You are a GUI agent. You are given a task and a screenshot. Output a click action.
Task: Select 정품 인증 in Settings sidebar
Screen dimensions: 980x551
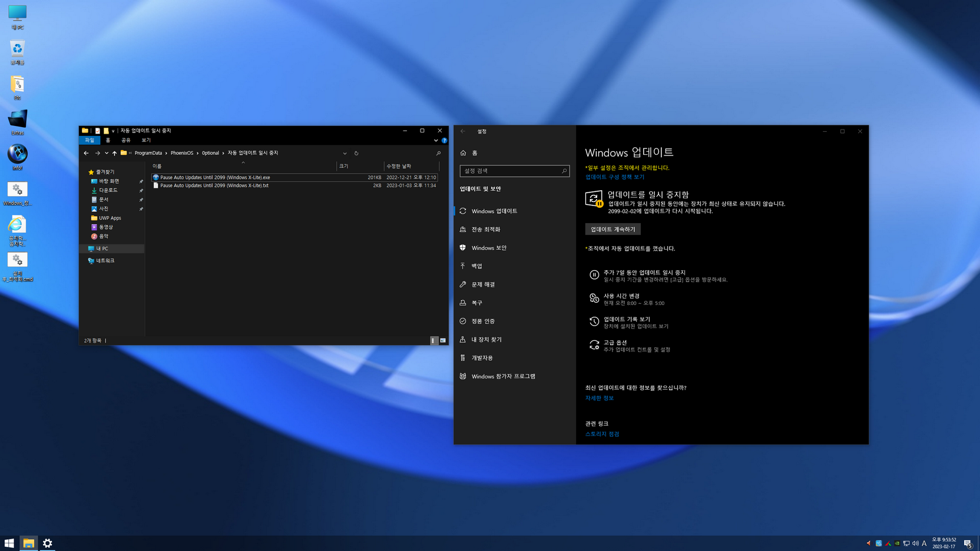click(x=514, y=321)
